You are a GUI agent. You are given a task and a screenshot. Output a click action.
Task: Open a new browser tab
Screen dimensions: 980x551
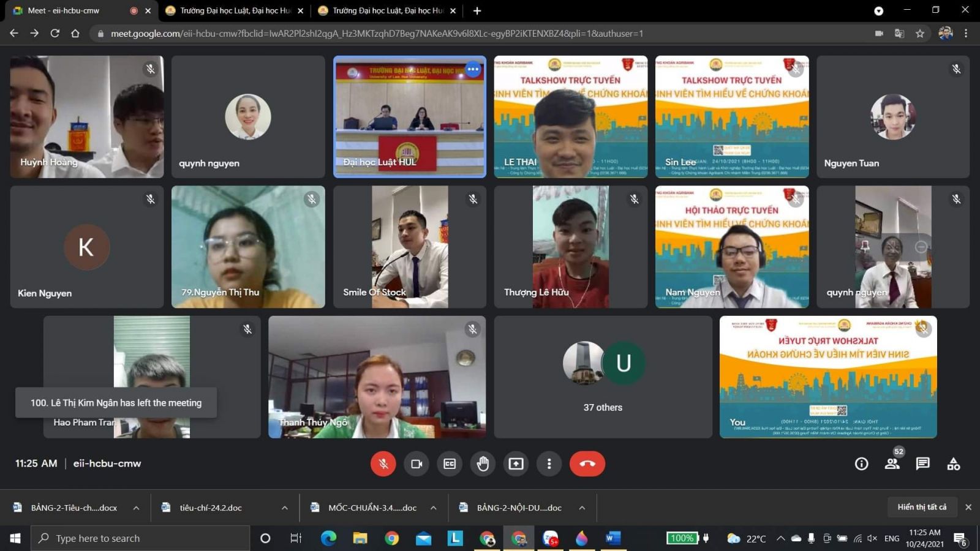pos(477,10)
